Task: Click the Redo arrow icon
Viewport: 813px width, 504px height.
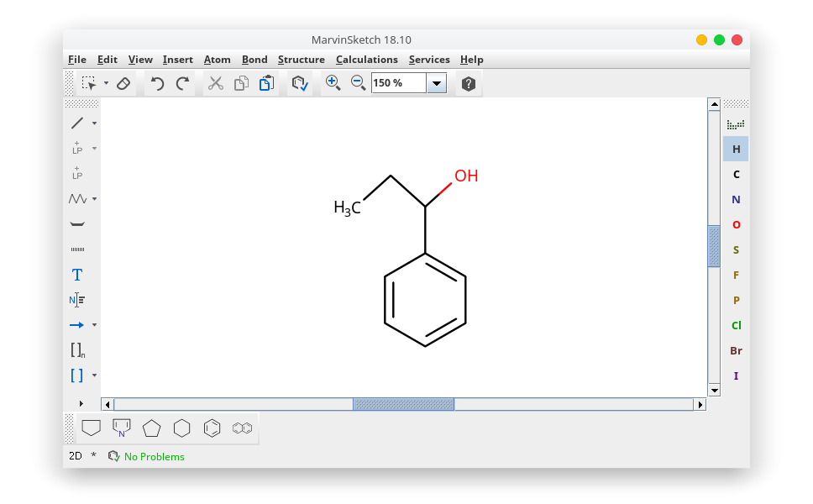Action: coord(182,83)
